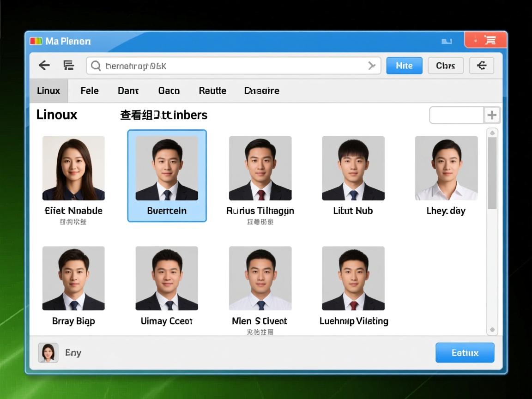Click the Cbrs button
This screenshot has height=399, width=532.
(x=445, y=66)
